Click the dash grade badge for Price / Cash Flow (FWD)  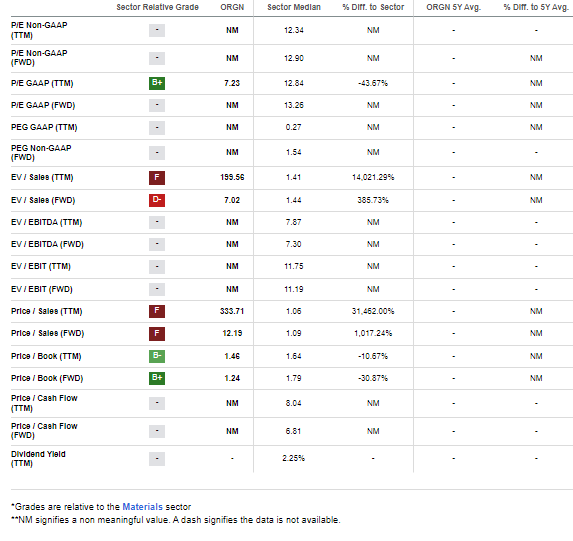click(157, 431)
